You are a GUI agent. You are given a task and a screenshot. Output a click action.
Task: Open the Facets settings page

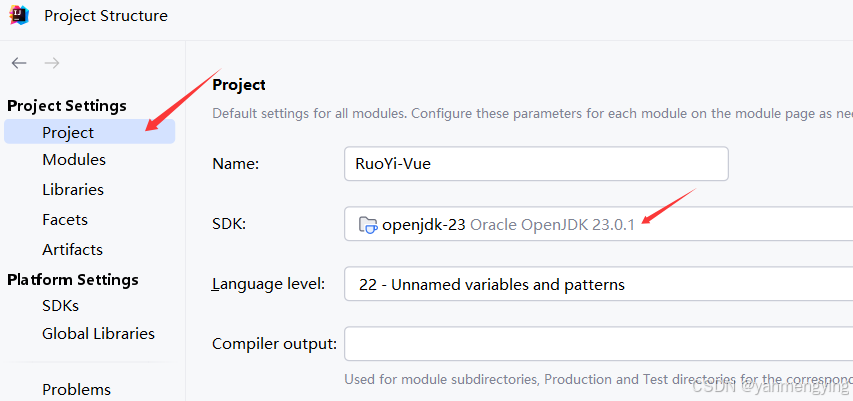pos(65,219)
